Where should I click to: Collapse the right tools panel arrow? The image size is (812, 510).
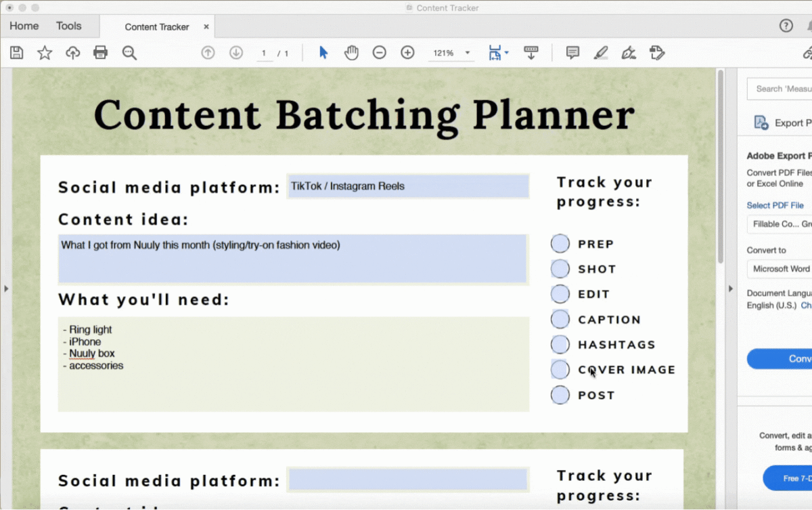coord(731,289)
